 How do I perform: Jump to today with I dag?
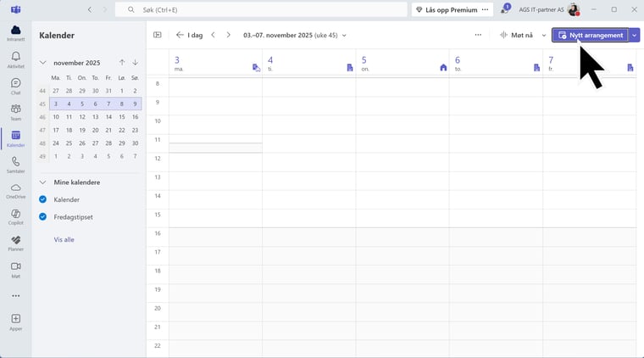(x=189, y=35)
